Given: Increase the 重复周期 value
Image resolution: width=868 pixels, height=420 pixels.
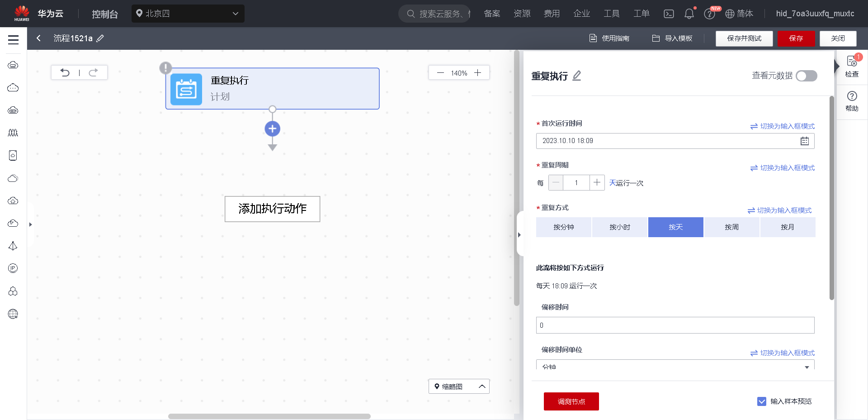Looking at the screenshot, I should [597, 183].
